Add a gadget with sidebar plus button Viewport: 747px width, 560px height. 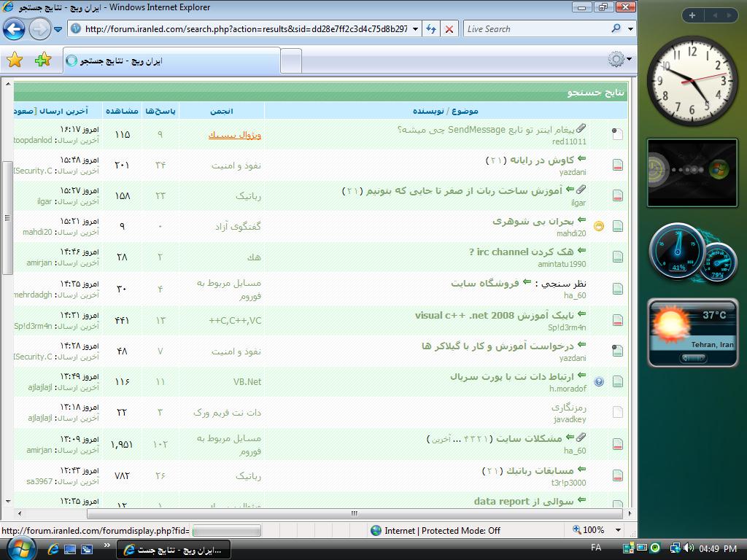[692, 15]
